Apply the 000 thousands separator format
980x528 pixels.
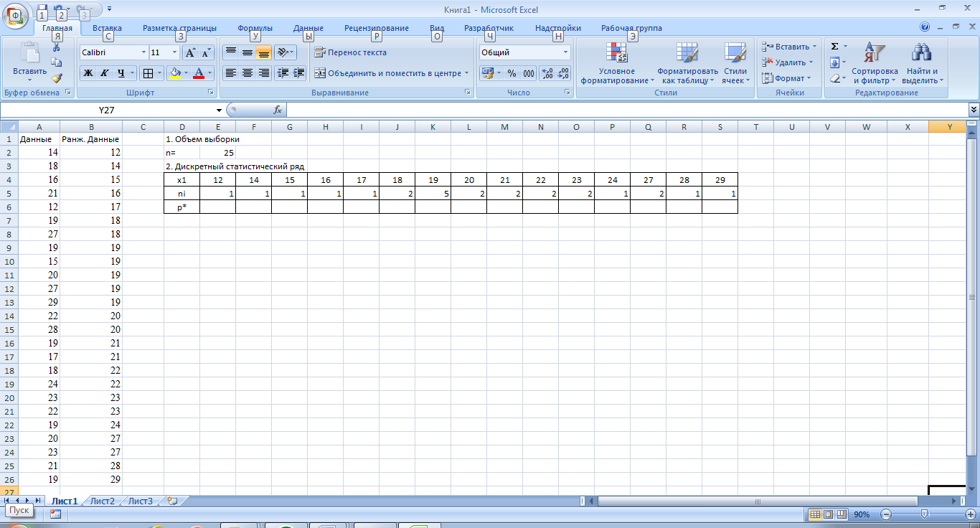pos(529,73)
